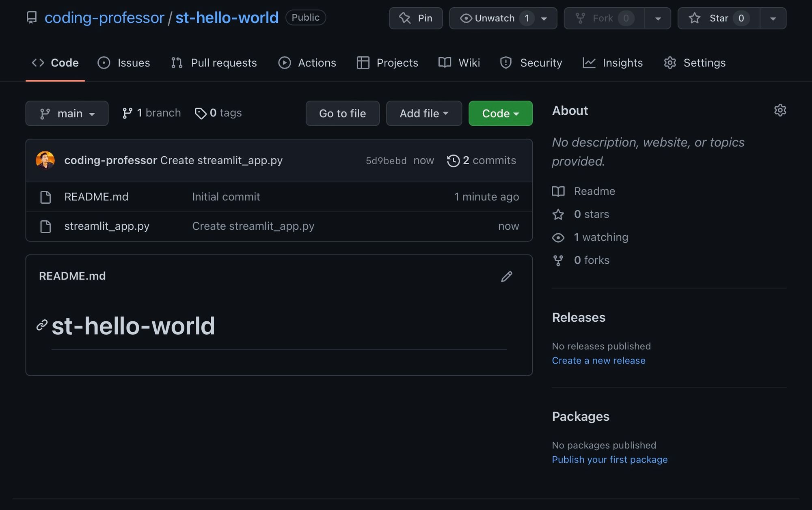
Task: Open the green Code dropdown
Action: 500,113
